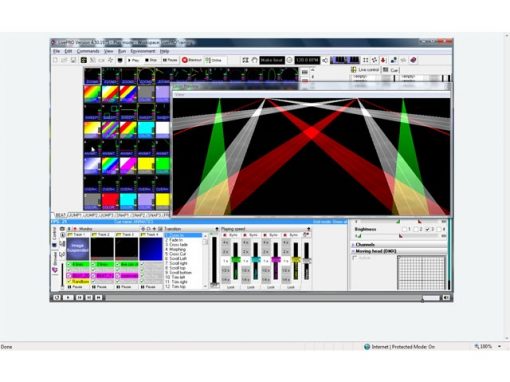Pause Track 4 with its Pause button

pos(149,287)
